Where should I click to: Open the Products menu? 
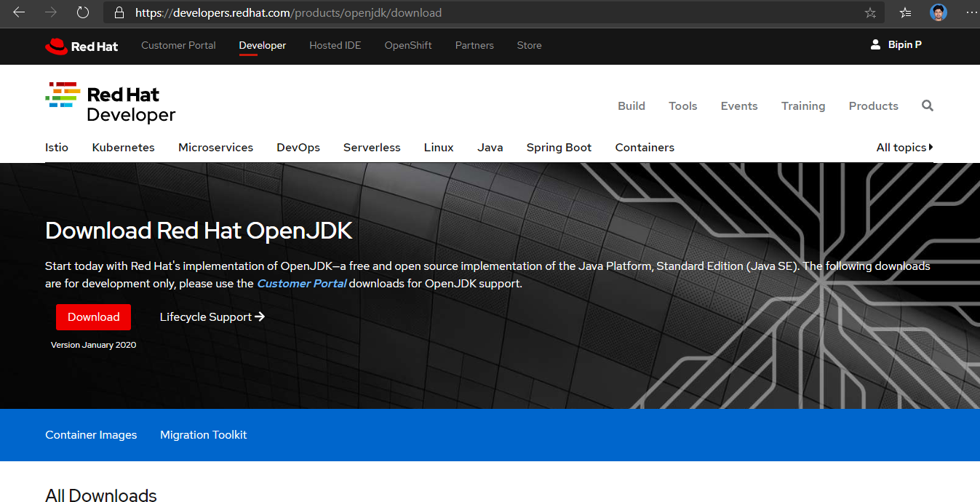click(x=873, y=105)
